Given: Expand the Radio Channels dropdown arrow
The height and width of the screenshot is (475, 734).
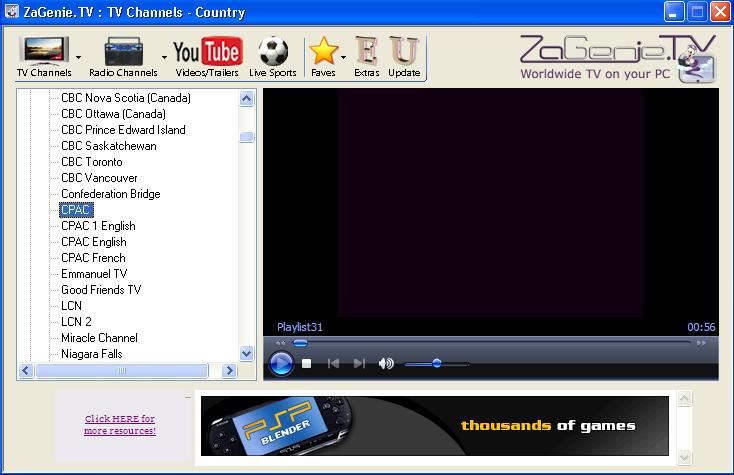Looking at the screenshot, I should tap(164, 58).
